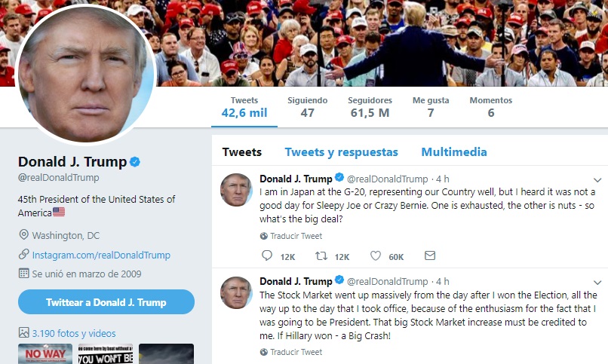Screen dimensions: 608x364
Task: Click 3.190 fotos y videos link
Action: [74, 333]
